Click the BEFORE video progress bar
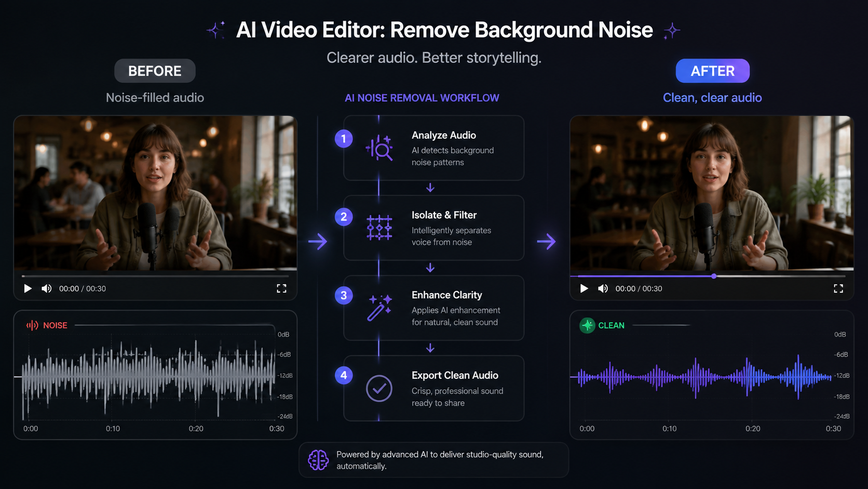 (x=155, y=276)
